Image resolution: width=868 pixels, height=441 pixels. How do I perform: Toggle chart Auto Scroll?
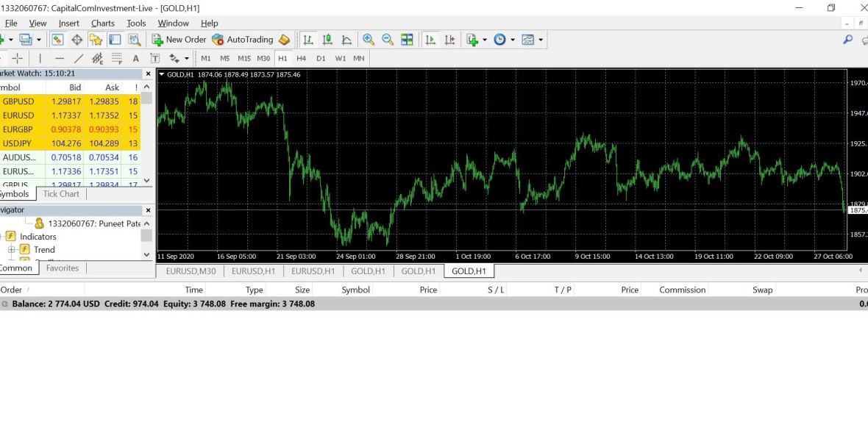pyautogui.click(x=430, y=39)
